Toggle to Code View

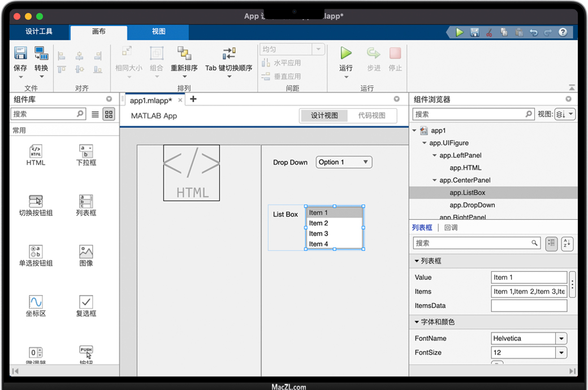(371, 115)
